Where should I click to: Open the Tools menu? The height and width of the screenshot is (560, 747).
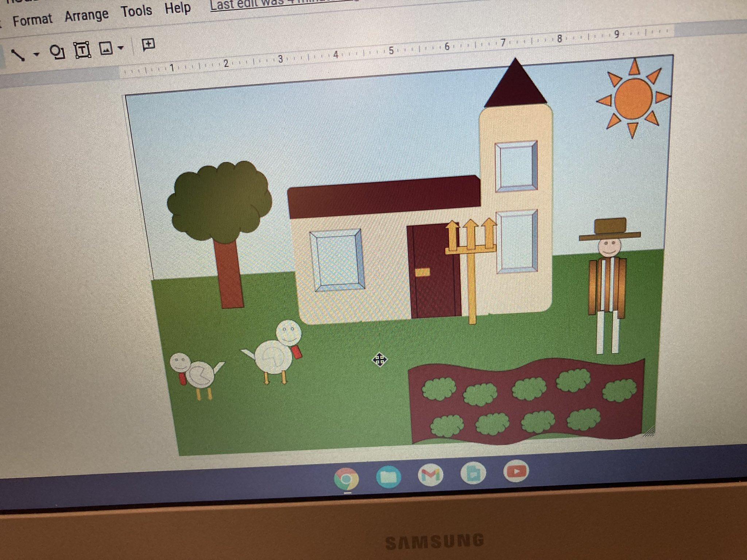point(136,11)
